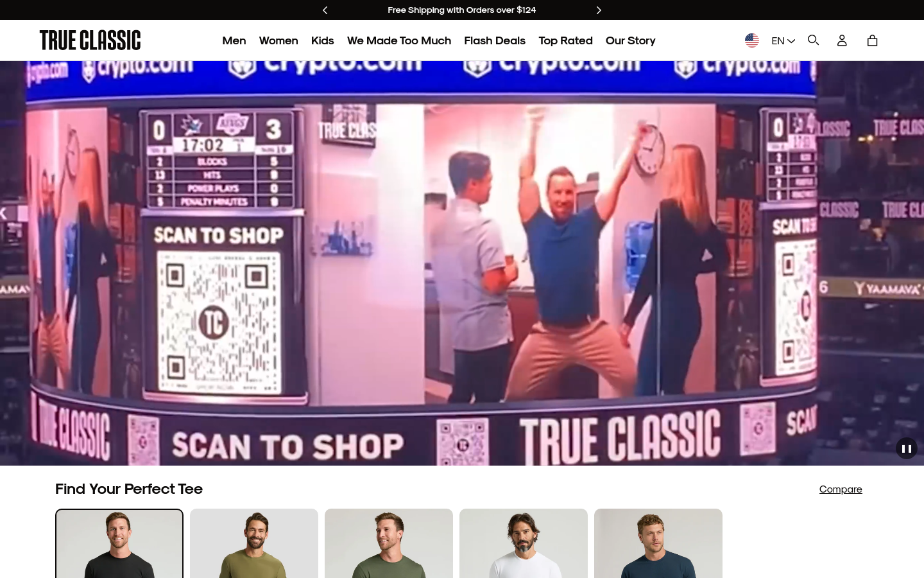
Task: Go to previous announcement banner message
Action: pos(325,10)
